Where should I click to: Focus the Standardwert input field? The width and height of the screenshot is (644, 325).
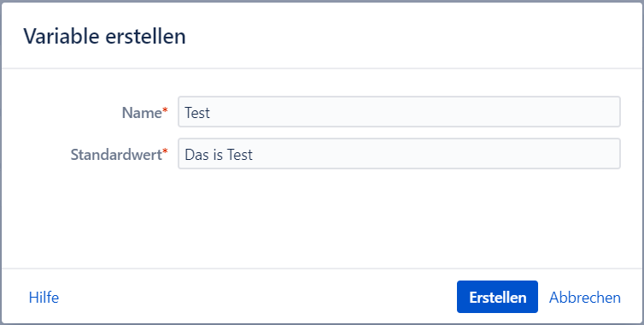(399, 154)
